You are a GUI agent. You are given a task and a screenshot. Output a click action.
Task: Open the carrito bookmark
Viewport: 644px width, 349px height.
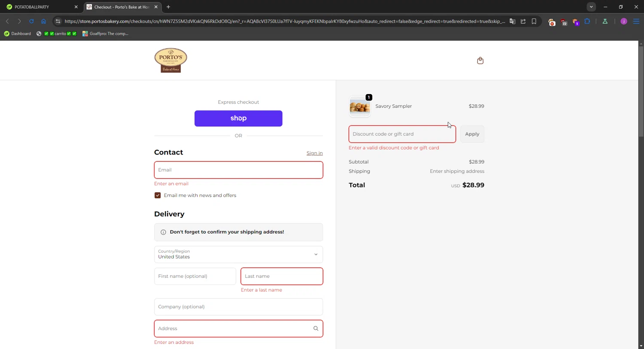pyautogui.click(x=57, y=33)
